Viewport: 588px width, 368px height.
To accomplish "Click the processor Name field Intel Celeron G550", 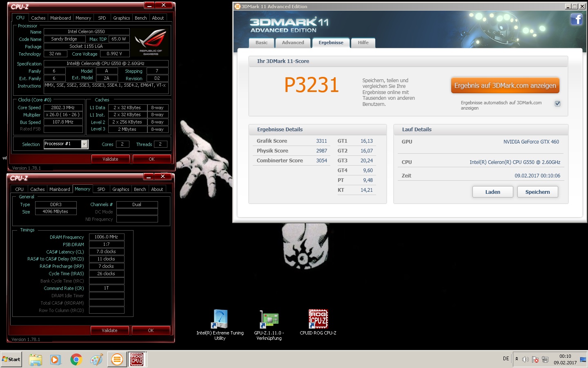I will 87,31.
